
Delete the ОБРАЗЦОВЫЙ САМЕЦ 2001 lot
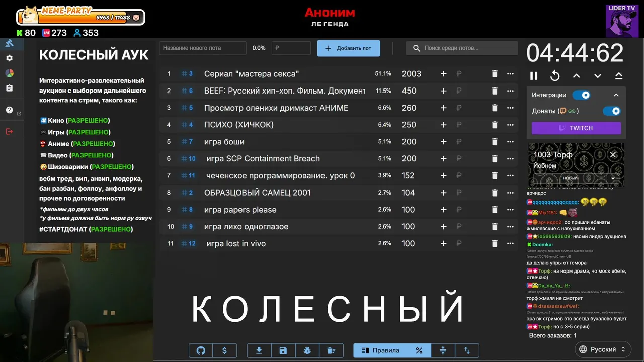click(495, 193)
